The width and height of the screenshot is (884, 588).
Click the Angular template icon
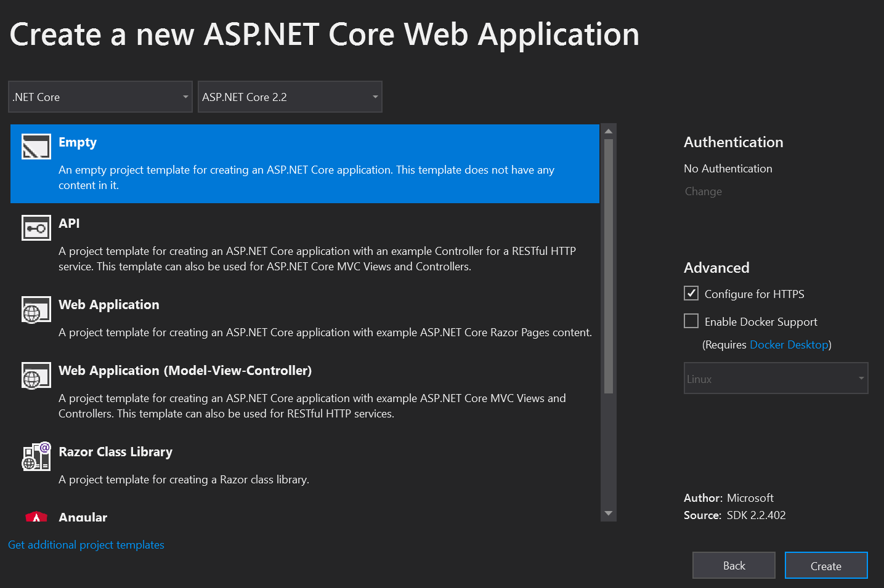[36, 517]
